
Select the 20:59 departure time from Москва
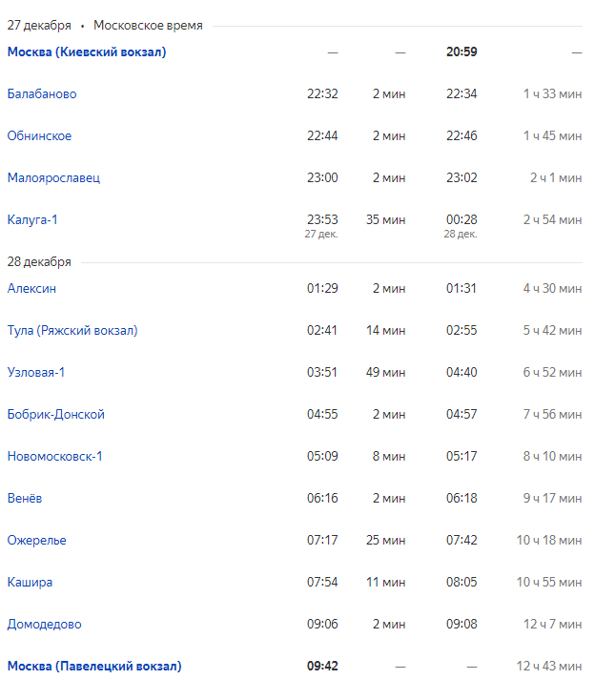[461, 52]
